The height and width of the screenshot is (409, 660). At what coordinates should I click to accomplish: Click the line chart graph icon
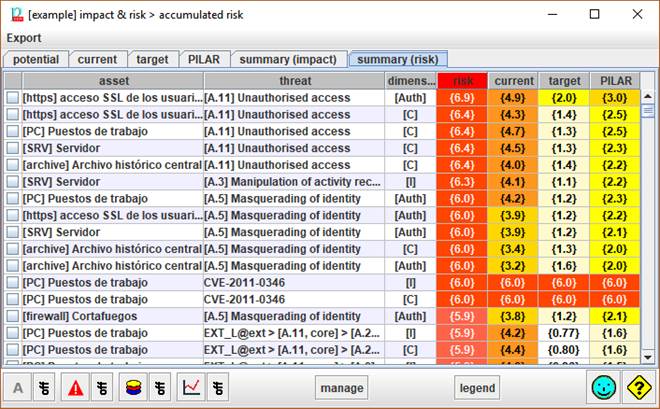pyautogui.click(x=190, y=388)
